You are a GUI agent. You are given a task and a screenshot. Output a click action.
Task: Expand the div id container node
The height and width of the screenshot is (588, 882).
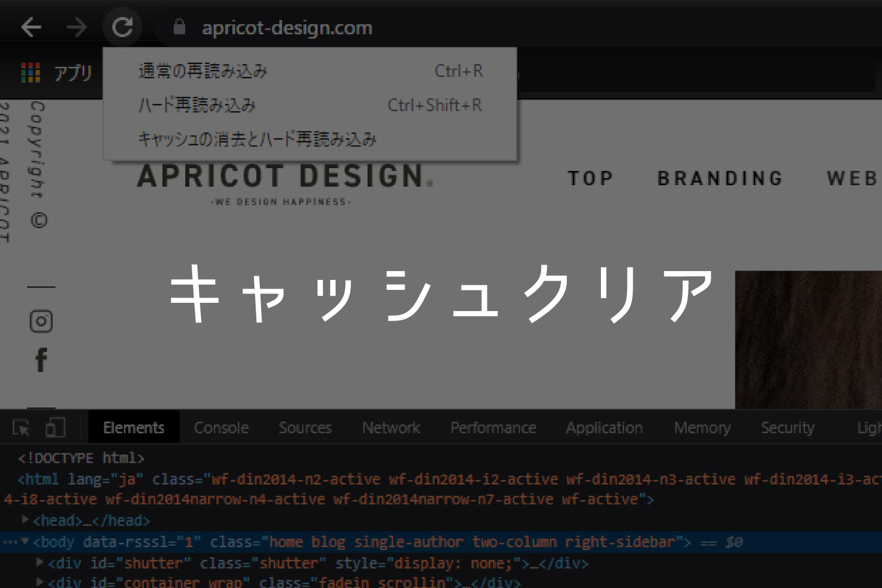(41, 582)
